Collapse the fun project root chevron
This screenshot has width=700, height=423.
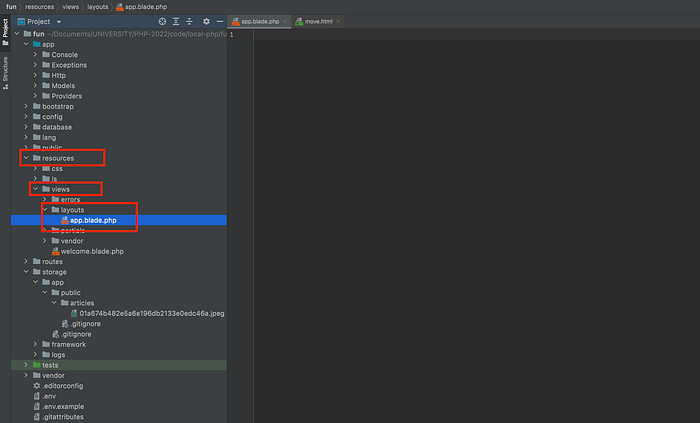point(17,34)
